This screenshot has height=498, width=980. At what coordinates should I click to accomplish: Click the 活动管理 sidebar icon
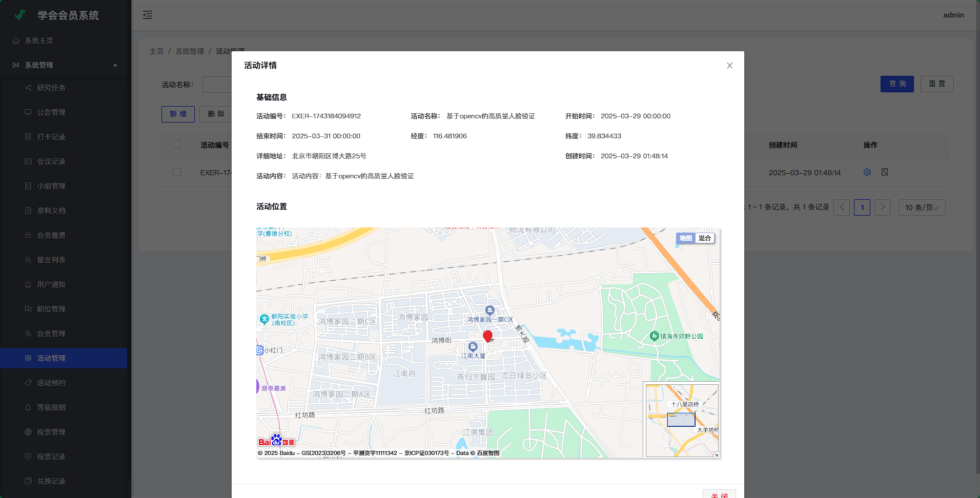pyautogui.click(x=28, y=358)
